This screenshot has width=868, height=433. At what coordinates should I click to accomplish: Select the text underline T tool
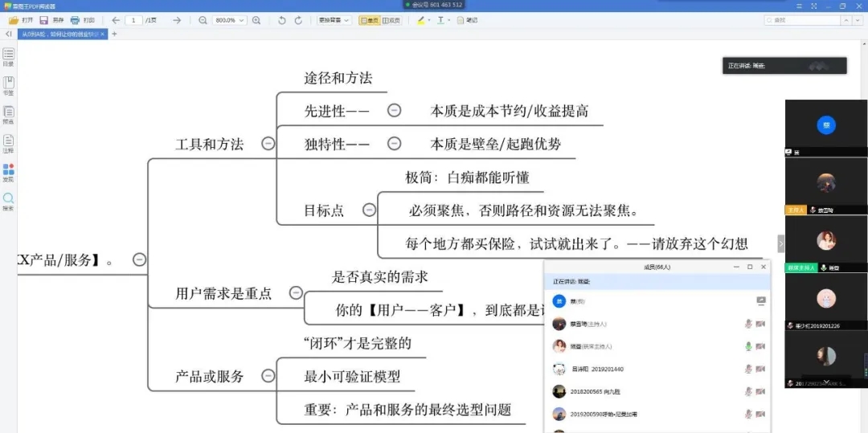tap(440, 20)
